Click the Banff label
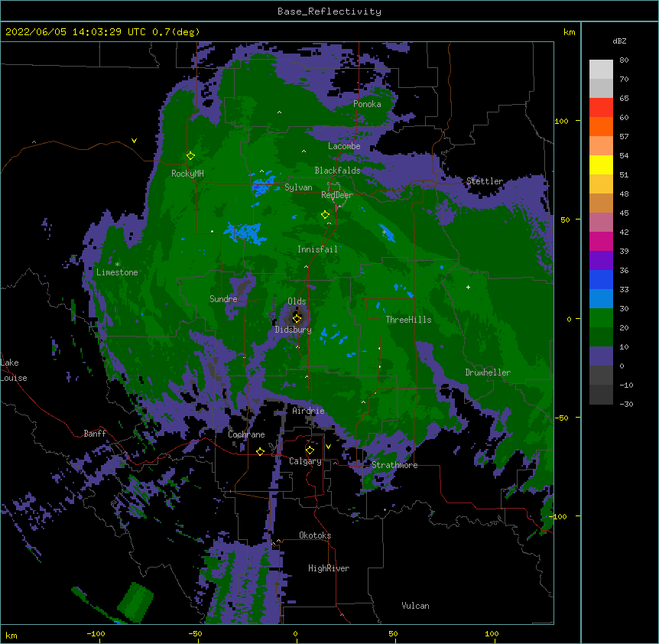 coord(95,434)
